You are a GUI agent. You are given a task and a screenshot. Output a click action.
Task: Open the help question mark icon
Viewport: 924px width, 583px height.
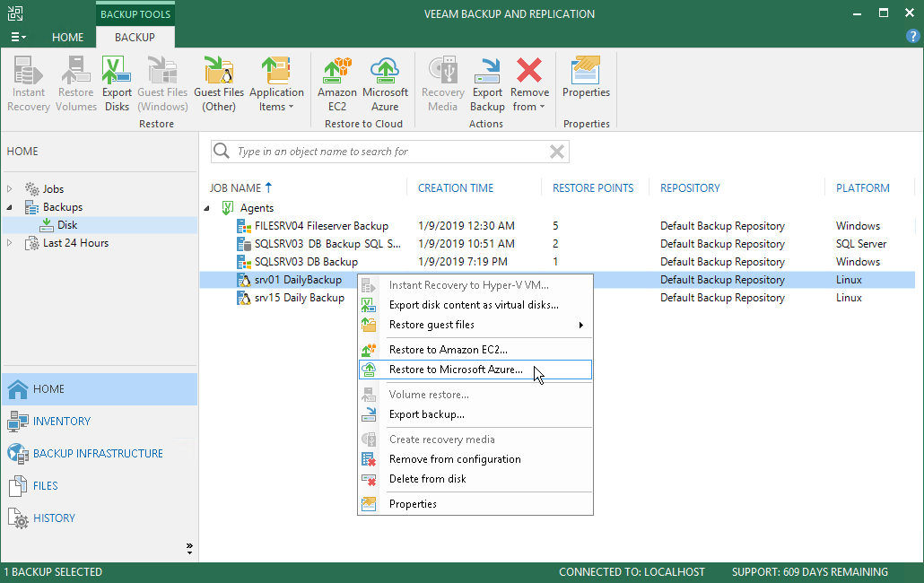pyautogui.click(x=912, y=37)
